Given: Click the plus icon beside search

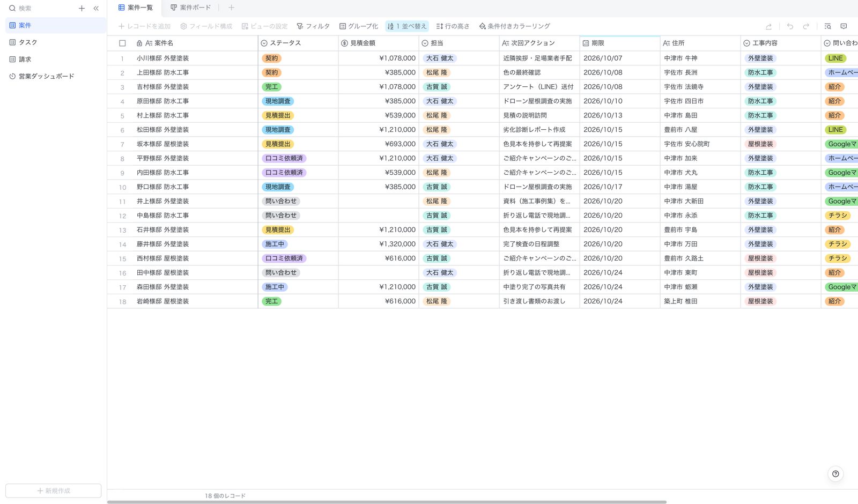Looking at the screenshot, I should [x=82, y=8].
